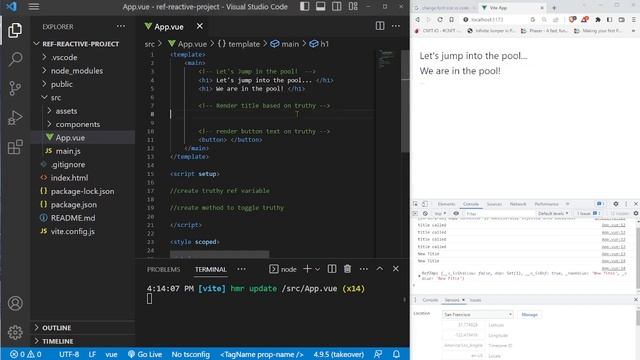The image size is (640, 360).
Task: Go back in the browser
Action: click(418, 20)
